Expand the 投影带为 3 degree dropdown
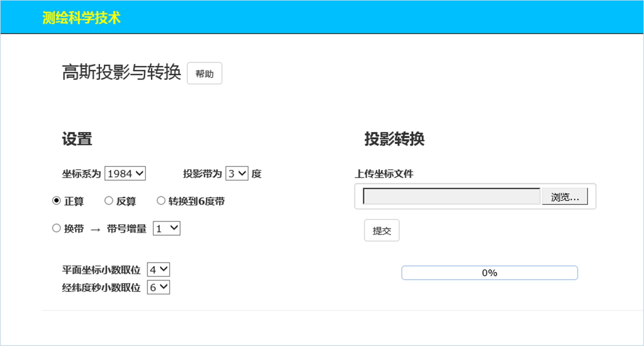 point(237,173)
